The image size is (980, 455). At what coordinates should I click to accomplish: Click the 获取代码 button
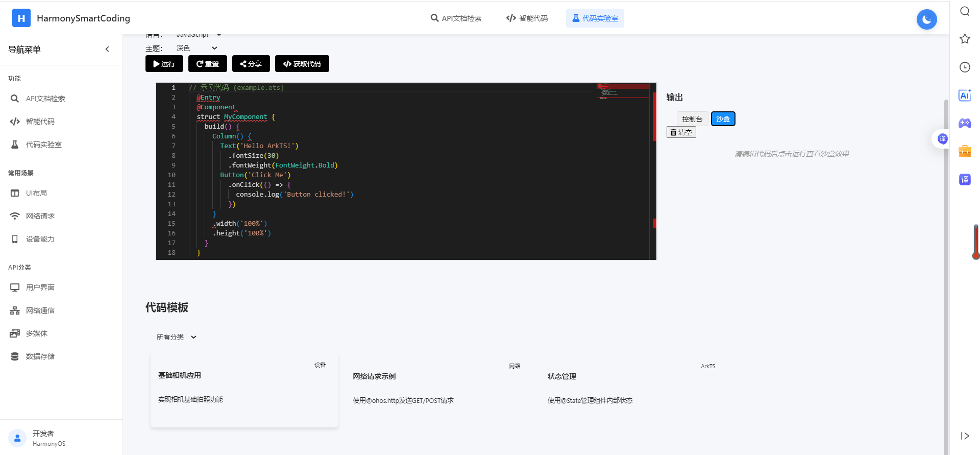[302, 64]
